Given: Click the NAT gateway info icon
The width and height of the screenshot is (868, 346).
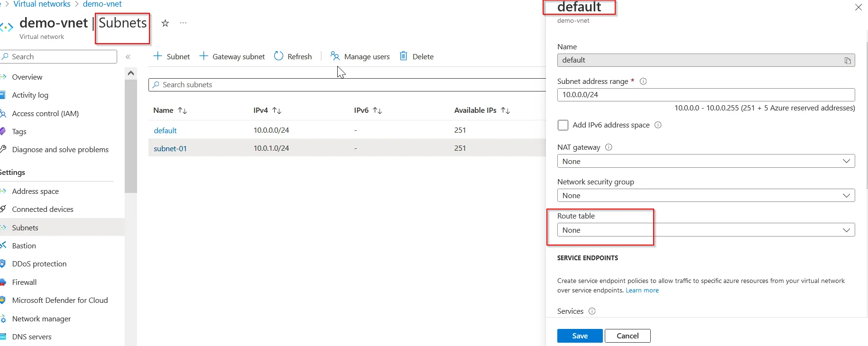Looking at the screenshot, I should [609, 147].
